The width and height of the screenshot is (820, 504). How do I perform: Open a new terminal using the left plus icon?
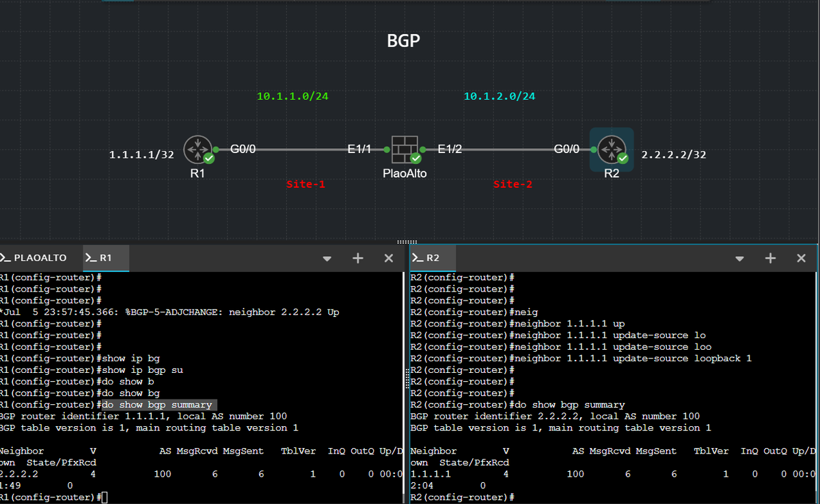[357, 258]
